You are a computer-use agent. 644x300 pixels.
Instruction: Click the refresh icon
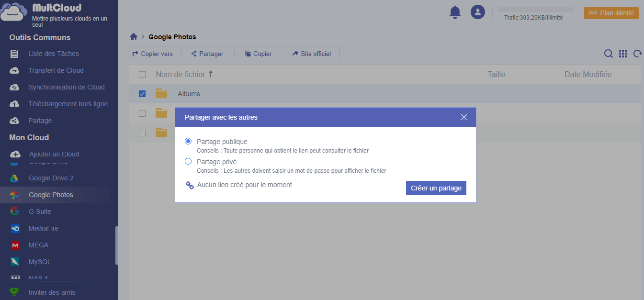637,54
